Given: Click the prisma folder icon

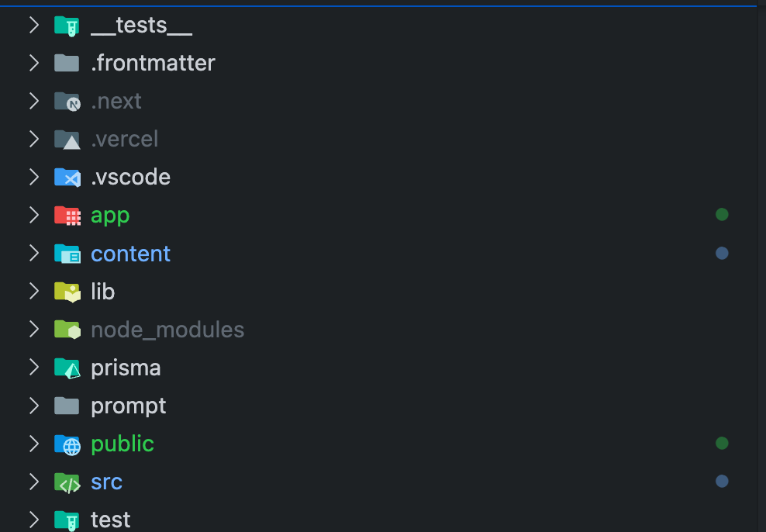Looking at the screenshot, I should click(x=67, y=368).
